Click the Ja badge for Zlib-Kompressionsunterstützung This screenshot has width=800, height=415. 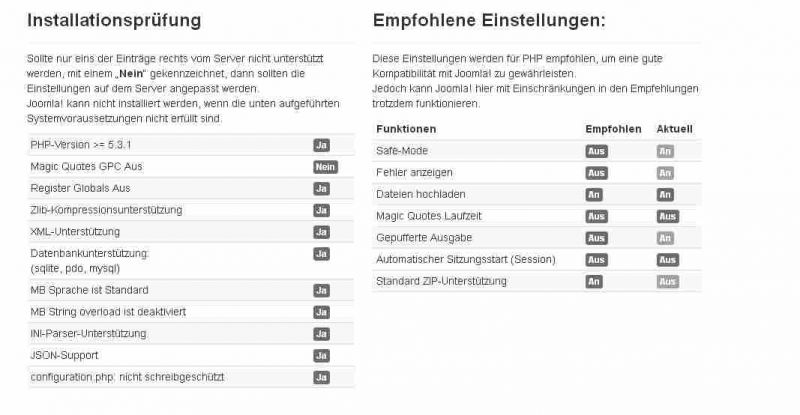click(321, 210)
